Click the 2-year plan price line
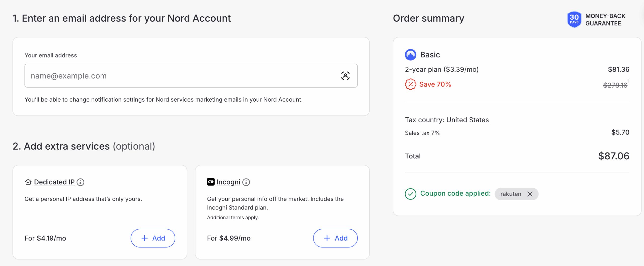 441,69
